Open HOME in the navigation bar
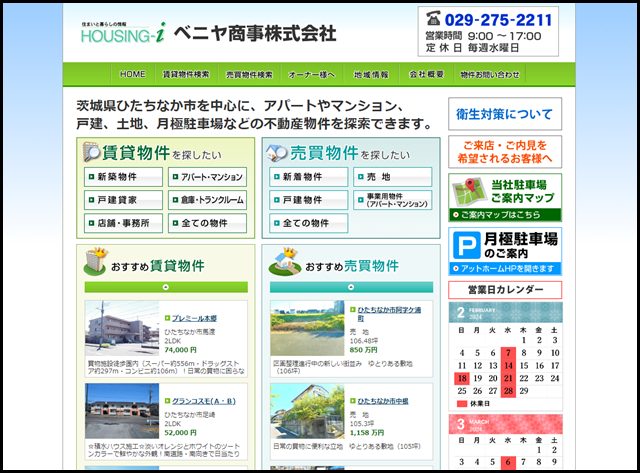Screen dimensions: 640x473 [x=133, y=74]
